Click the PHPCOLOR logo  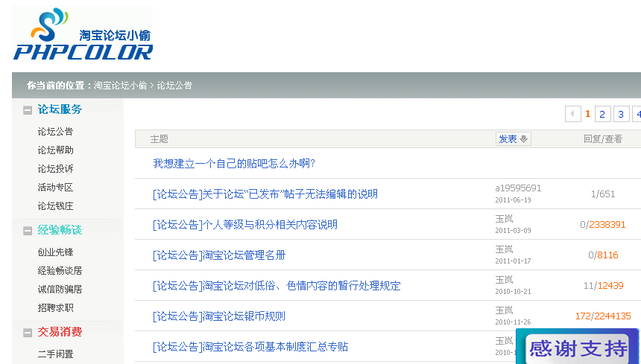coord(83,33)
